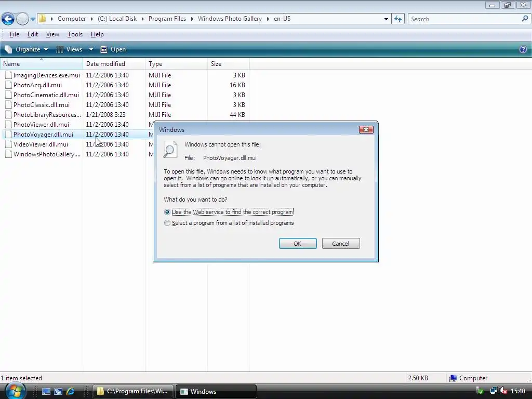This screenshot has height=399, width=532.
Task: Click the 16 KB size cell
Action: (x=237, y=85)
